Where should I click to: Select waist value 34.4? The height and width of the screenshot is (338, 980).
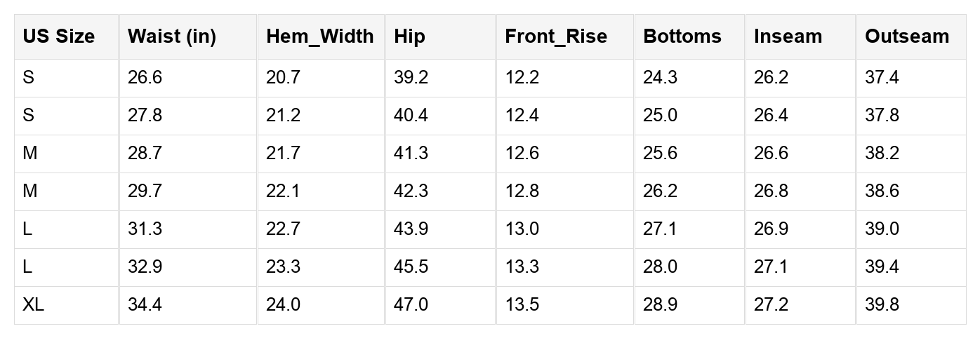145,305
